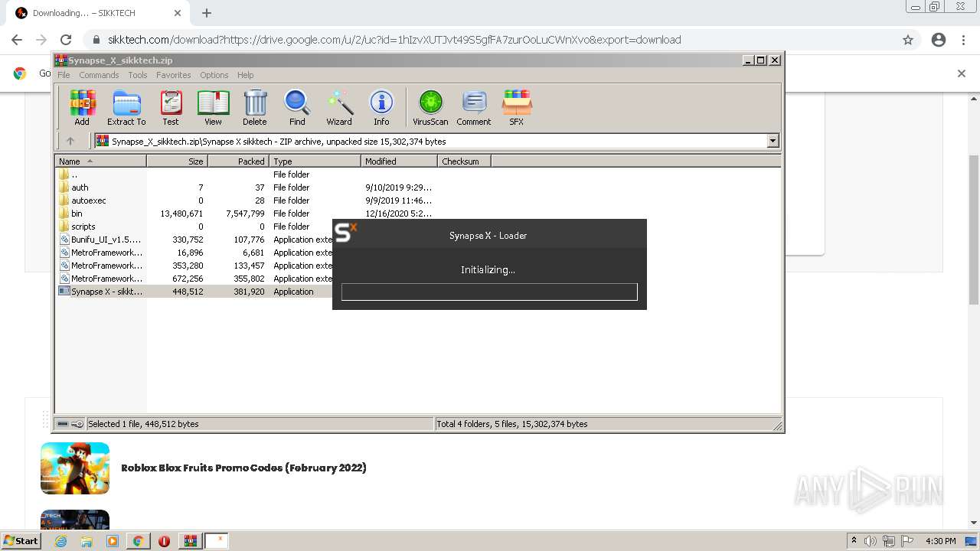Click the Synapse X loader logo
980x551 pixels.
click(346, 233)
